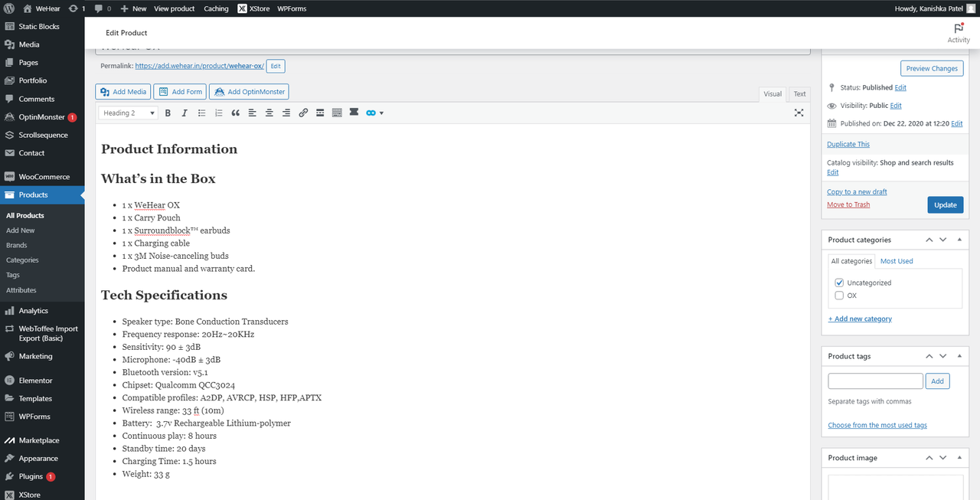The width and height of the screenshot is (980, 500).
Task: Align text center
Action: (269, 113)
